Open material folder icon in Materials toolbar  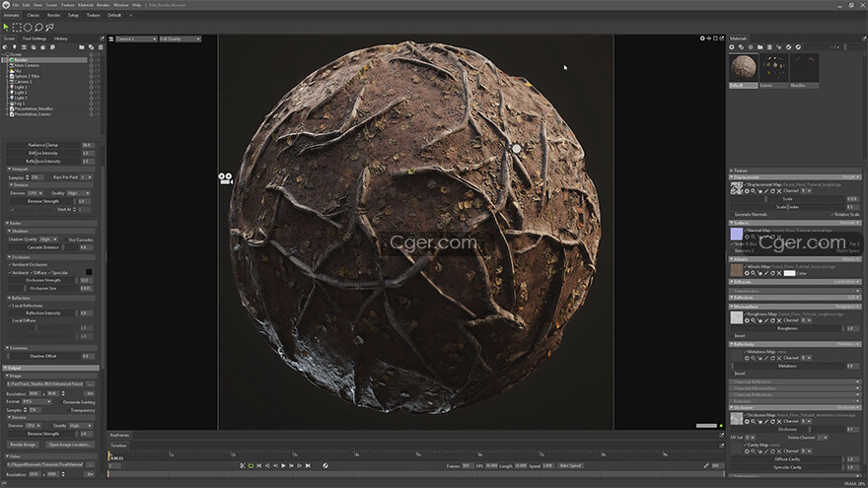tap(760, 47)
